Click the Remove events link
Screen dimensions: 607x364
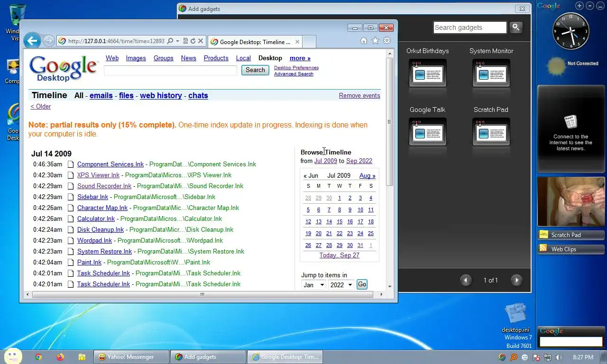point(359,95)
